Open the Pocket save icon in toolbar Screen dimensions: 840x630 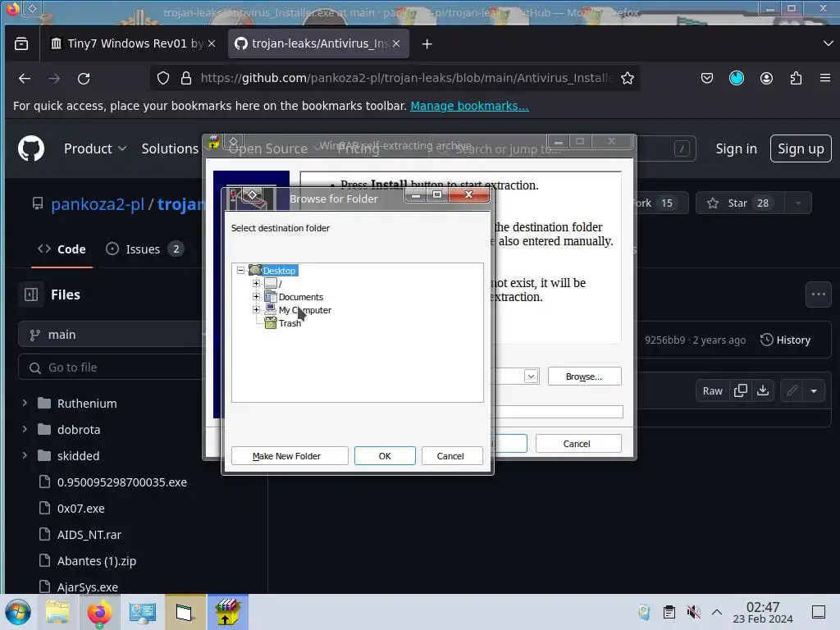707,78
